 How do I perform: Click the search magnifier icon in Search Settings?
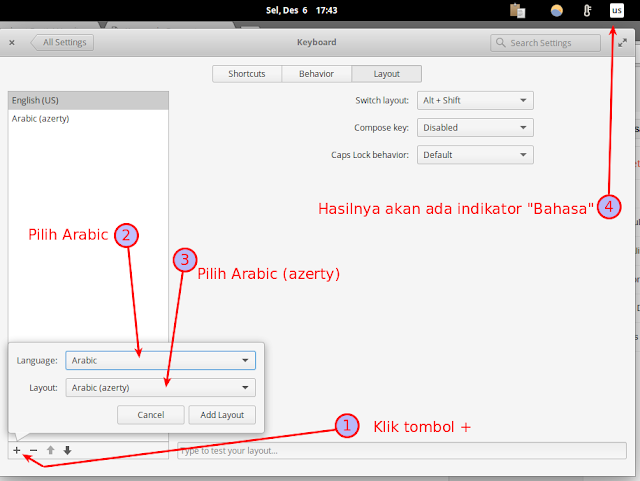pos(500,42)
